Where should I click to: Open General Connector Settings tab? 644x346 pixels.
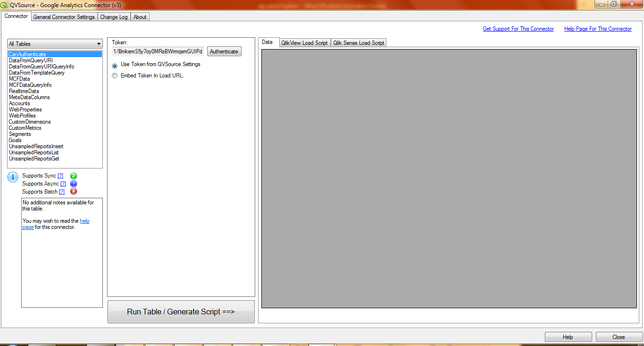(x=64, y=17)
